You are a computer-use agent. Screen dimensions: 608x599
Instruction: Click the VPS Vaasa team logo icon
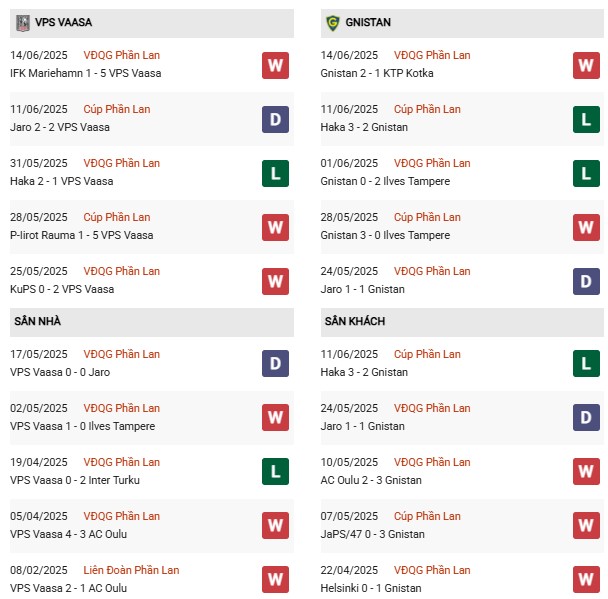22,23
